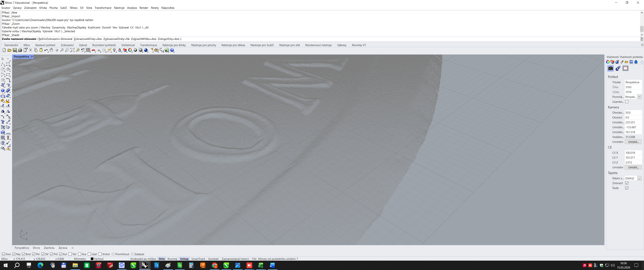Toggle the Nej osnap checkbox

14,254
